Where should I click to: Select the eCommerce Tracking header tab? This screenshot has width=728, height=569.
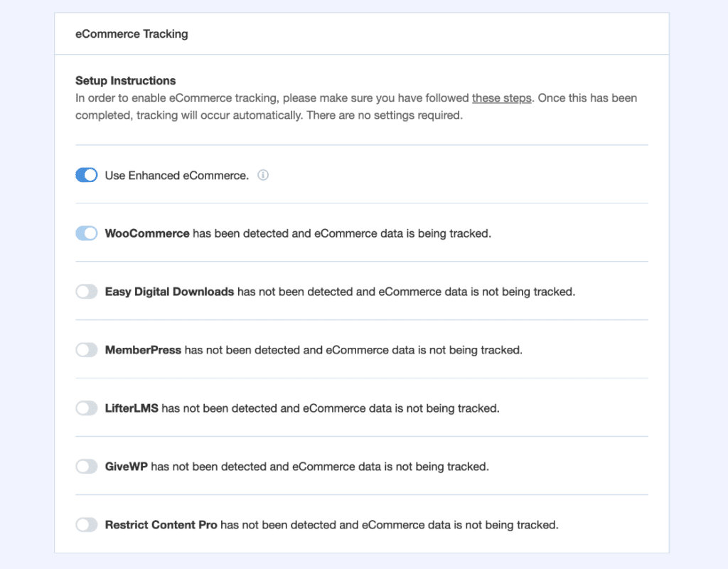tap(132, 33)
